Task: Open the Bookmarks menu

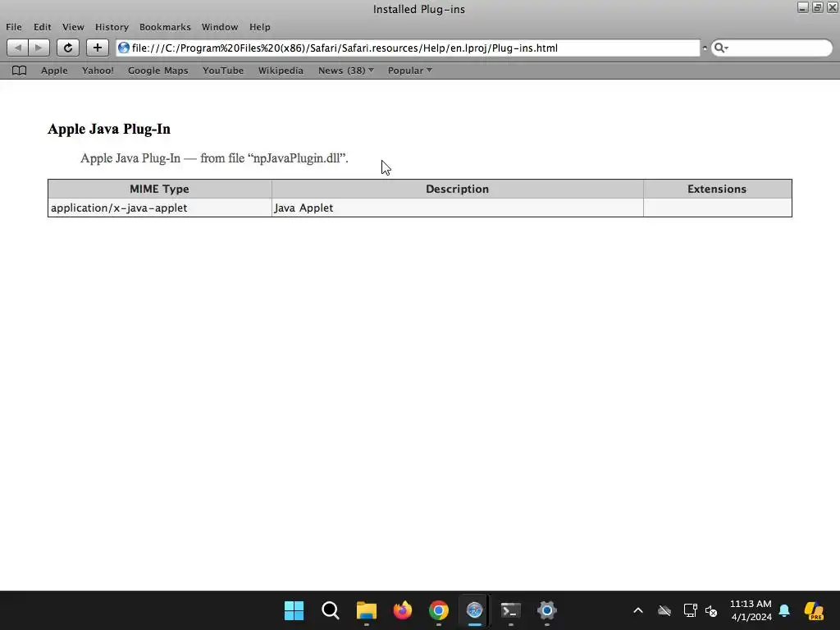Action: 165,27
